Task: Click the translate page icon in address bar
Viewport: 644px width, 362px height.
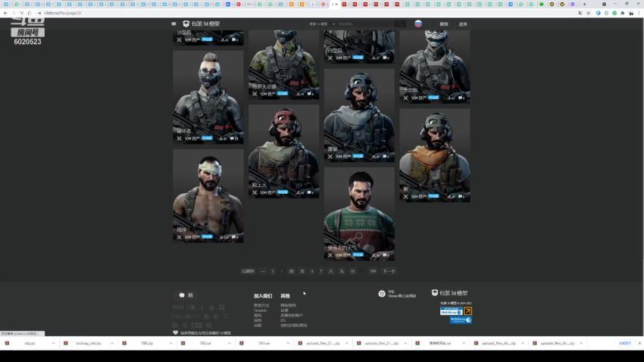Action: coord(580,13)
